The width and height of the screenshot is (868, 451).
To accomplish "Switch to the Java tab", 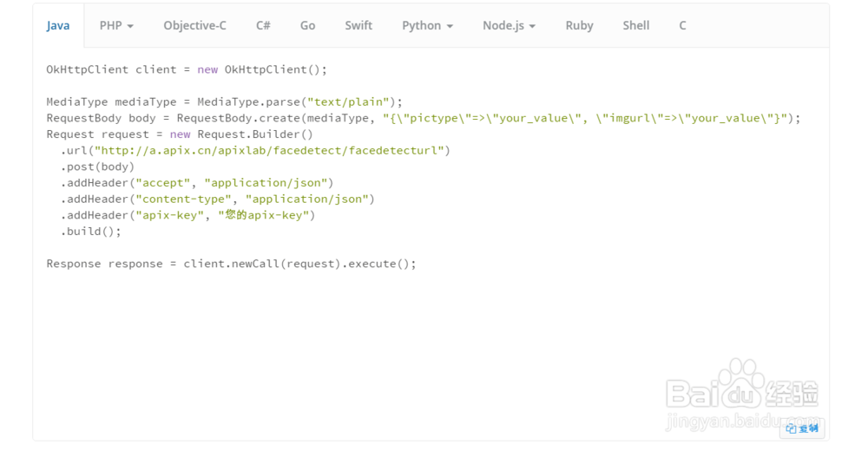I will (58, 26).
